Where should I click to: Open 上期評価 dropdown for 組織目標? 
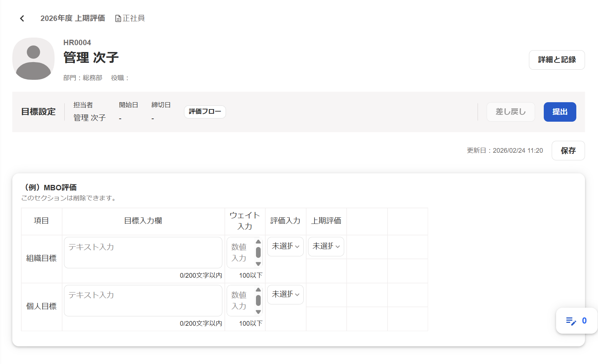[326, 247]
